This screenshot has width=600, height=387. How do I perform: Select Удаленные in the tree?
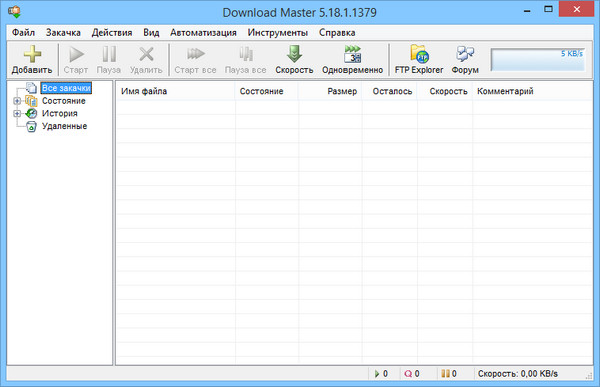coord(64,126)
